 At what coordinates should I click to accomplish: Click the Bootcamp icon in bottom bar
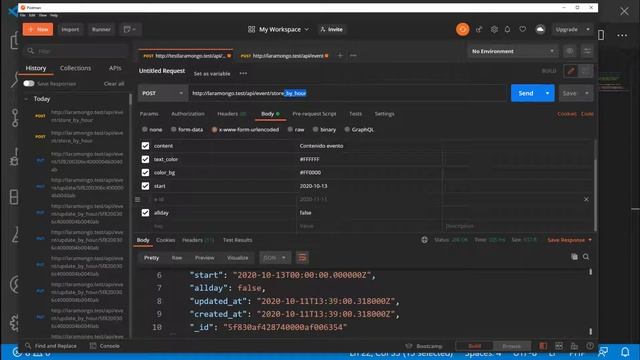pos(409,346)
